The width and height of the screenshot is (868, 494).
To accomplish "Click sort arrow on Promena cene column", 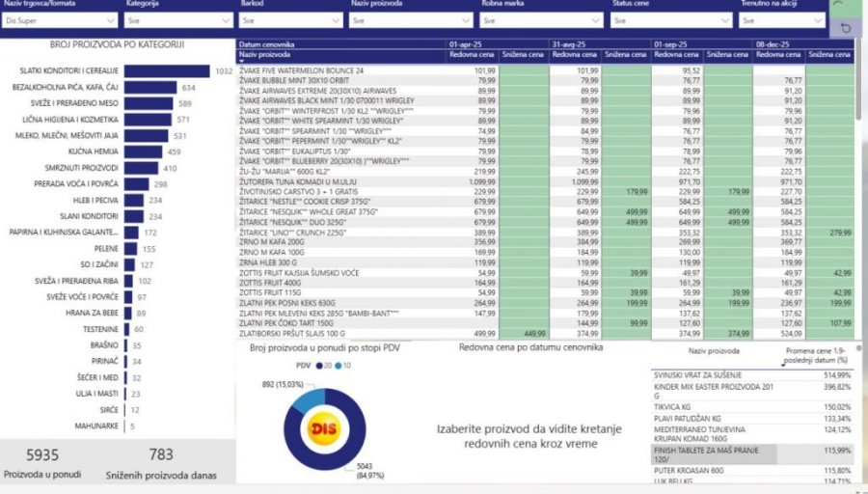I will (781, 364).
